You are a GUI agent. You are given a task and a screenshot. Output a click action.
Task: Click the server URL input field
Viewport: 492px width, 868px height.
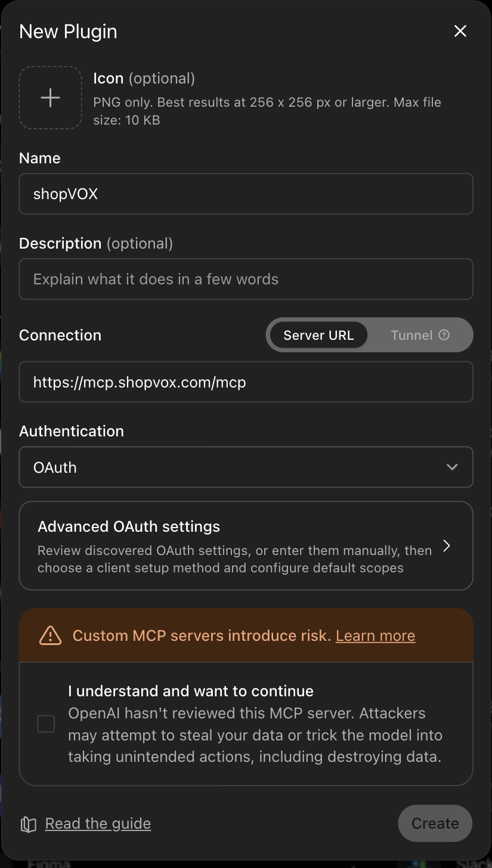pos(246,382)
